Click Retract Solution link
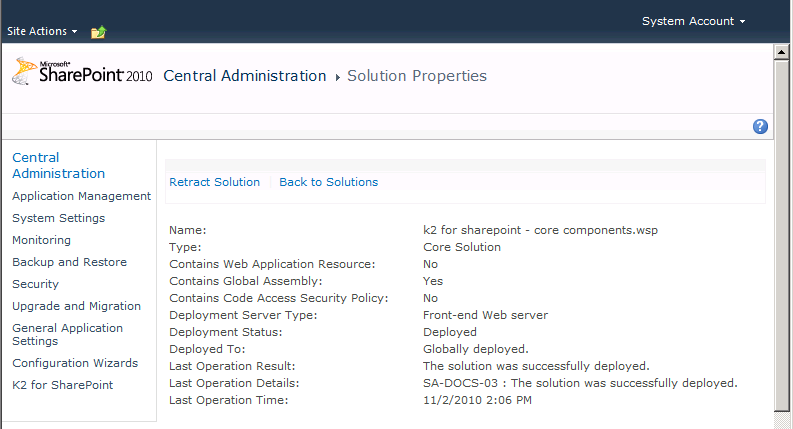 tap(214, 182)
